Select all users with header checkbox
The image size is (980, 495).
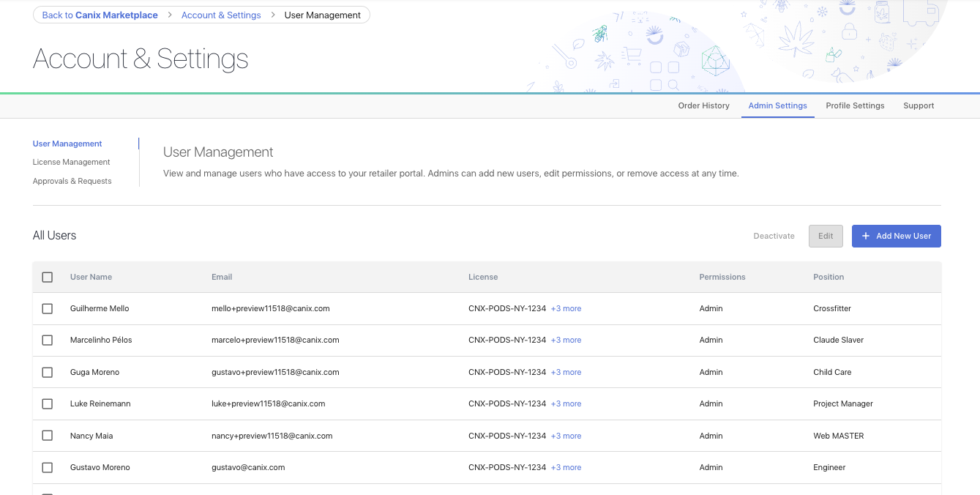pyautogui.click(x=48, y=278)
